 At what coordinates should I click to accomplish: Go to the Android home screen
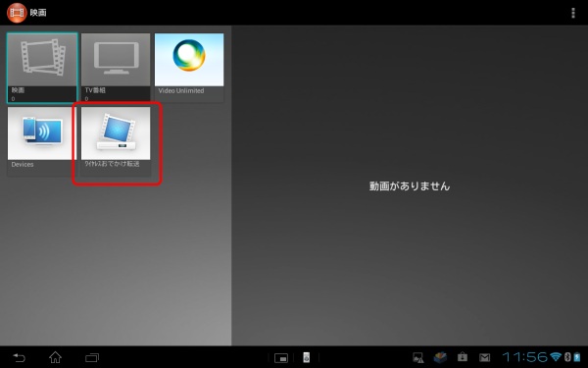[x=56, y=357]
